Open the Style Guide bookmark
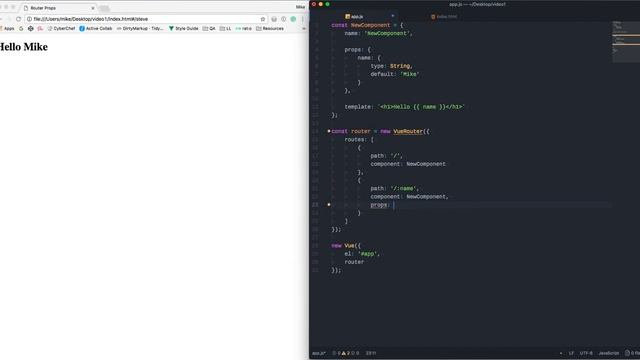Screen dimensions: 640x360 (183, 29)
